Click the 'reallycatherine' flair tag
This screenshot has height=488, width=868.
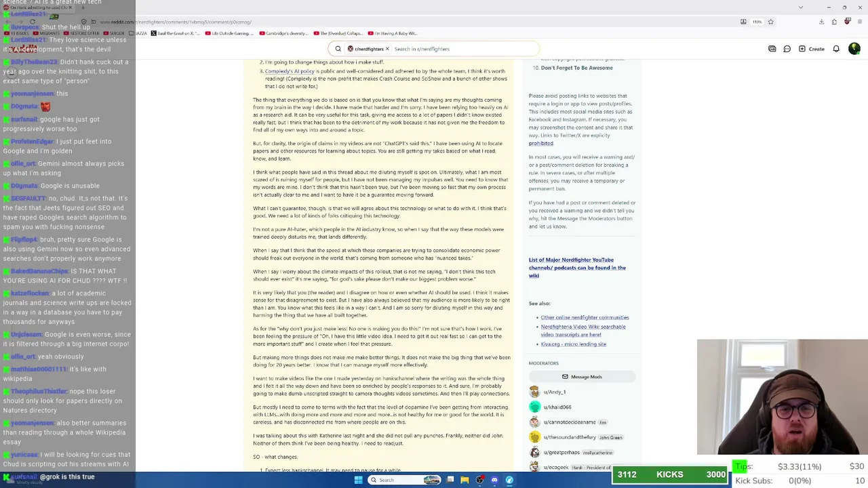pos(597,452)
